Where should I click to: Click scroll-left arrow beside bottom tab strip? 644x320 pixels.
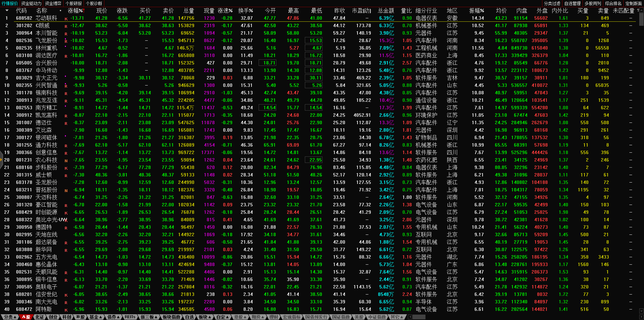click(x=410, y=317)
